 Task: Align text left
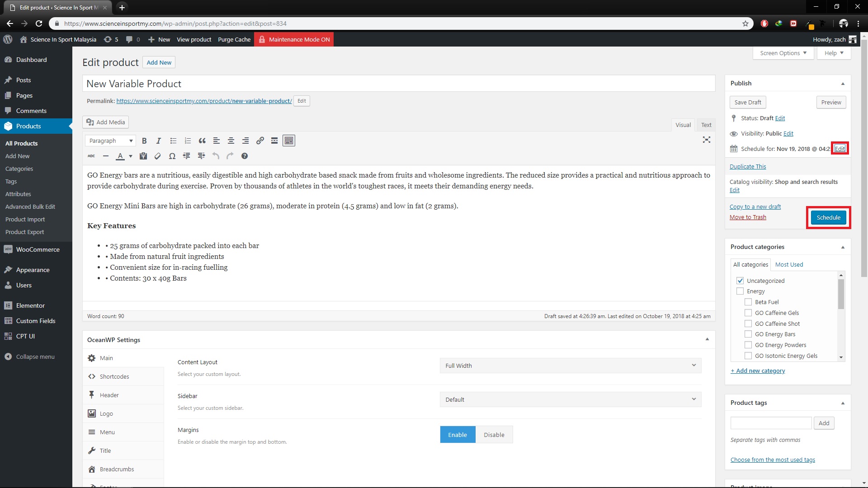217,141
